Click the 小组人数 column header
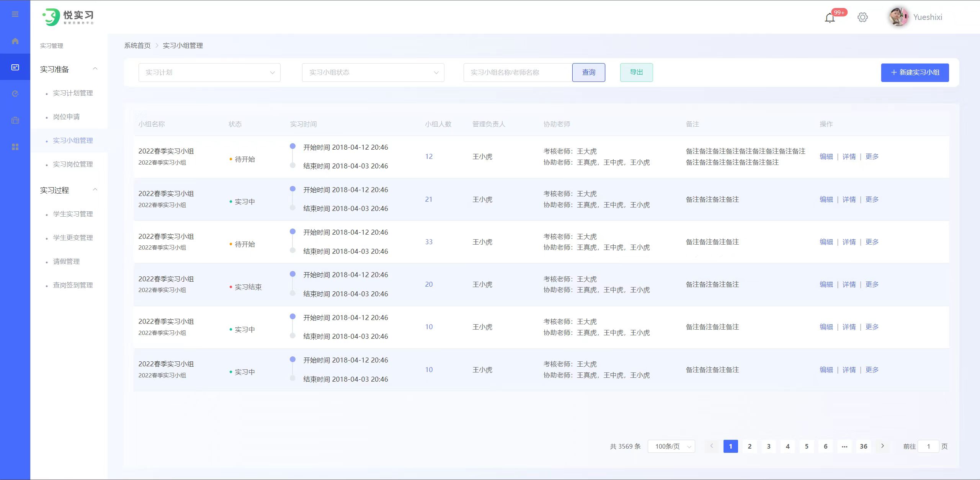 (x=438, y=124)
